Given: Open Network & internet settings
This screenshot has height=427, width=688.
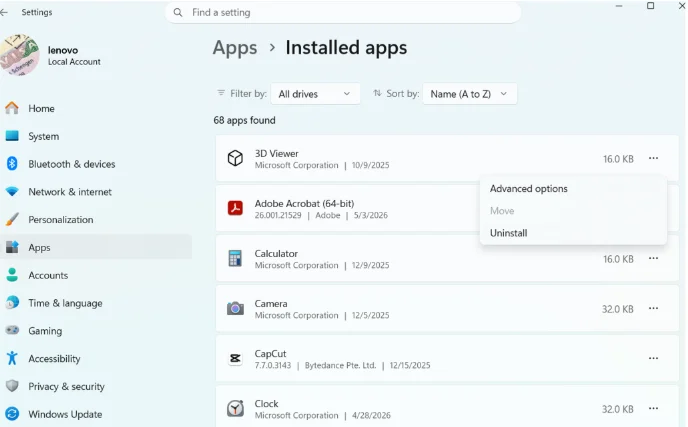Looking at the screenshot, I should click(x=96, y=192).
